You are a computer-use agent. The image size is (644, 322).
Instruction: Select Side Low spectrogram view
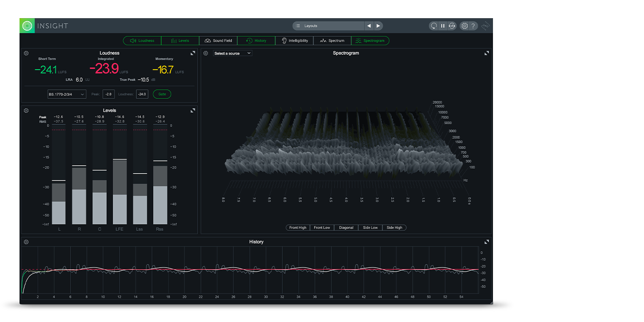click(371, 228)
